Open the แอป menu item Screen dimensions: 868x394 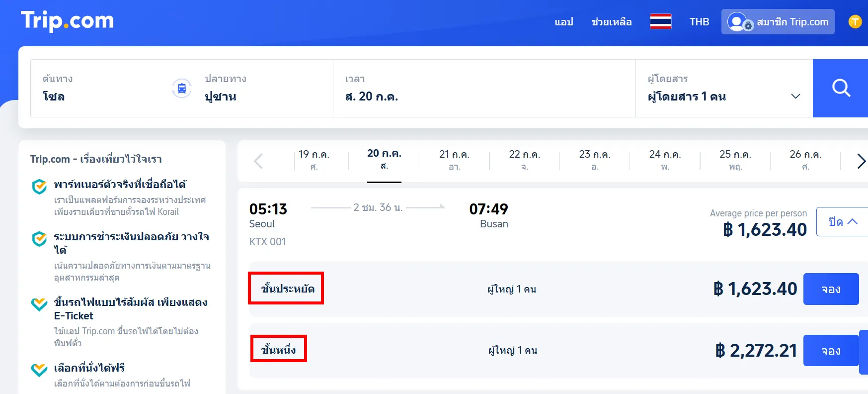coord(564,22)
